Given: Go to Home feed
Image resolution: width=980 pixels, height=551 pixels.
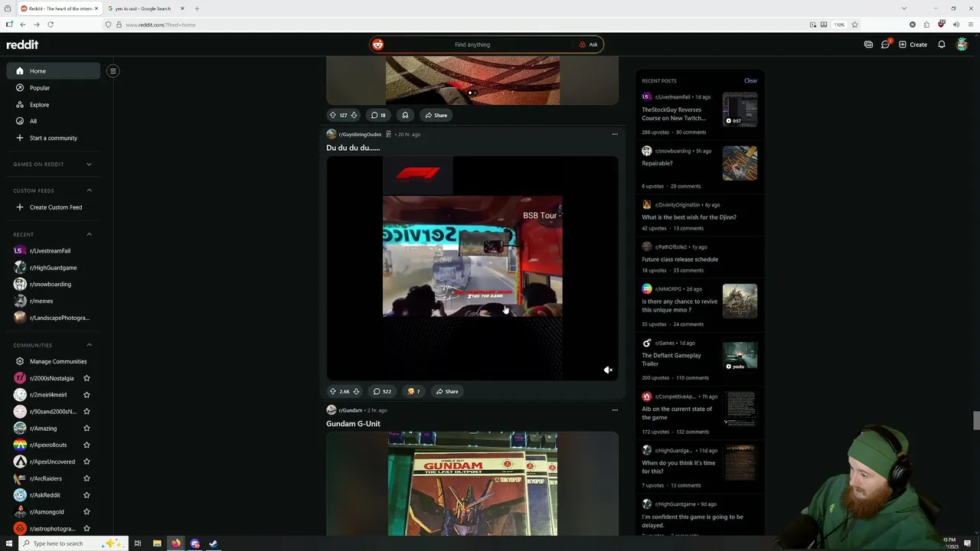Looking at the screenshot, I should click(53, 71).
